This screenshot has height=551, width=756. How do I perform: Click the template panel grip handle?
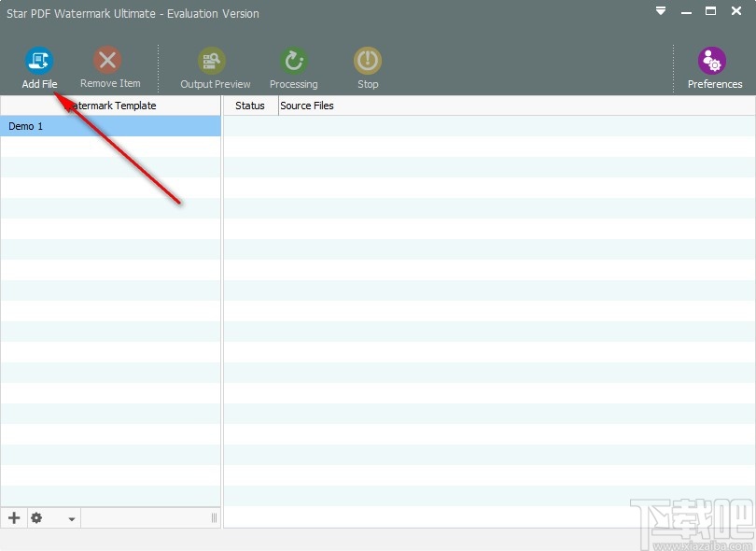point(214,517)
